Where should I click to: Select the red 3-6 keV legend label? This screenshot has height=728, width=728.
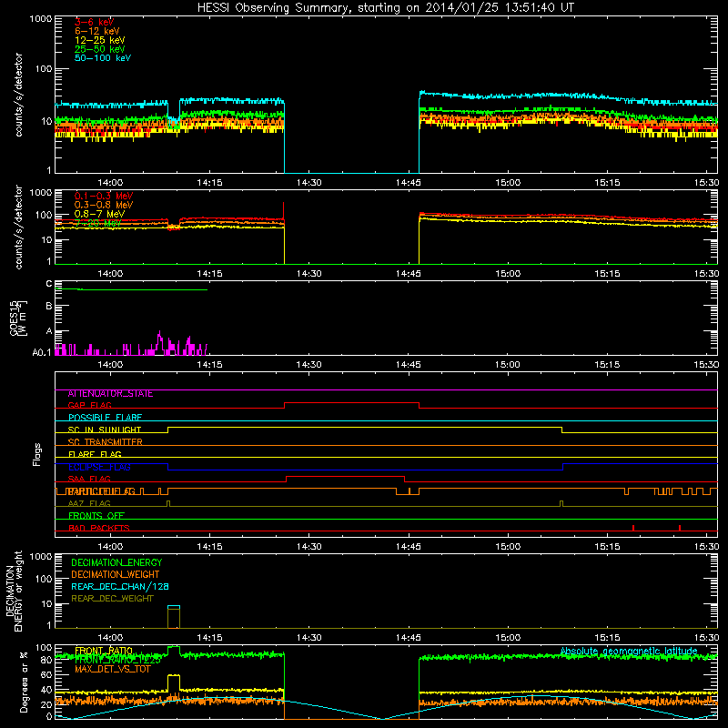(x=95, y=22)
